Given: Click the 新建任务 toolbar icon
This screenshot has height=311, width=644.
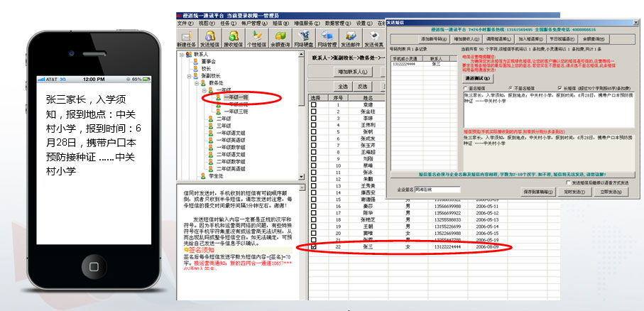Looking at the screenshot, I should [187, 37].
